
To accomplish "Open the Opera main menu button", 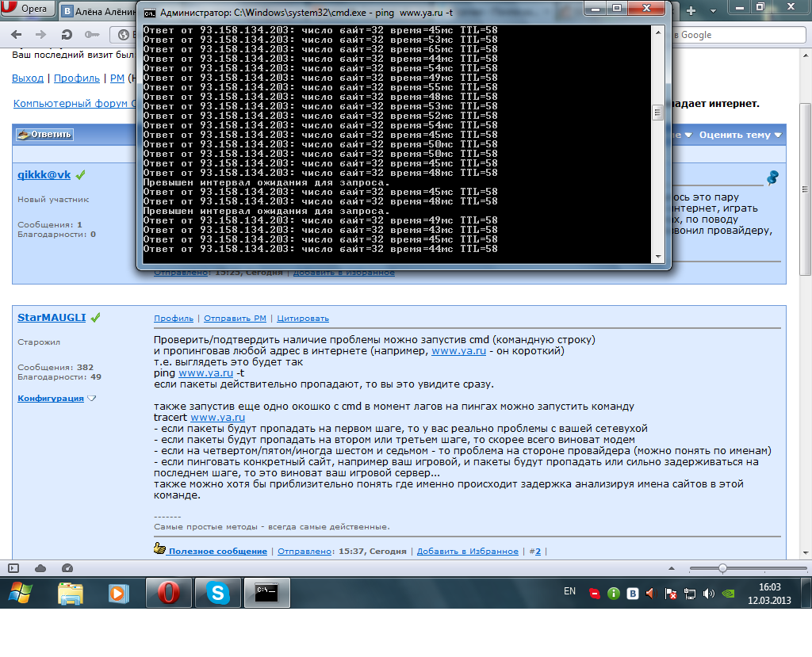I will [x=29, y=10].
